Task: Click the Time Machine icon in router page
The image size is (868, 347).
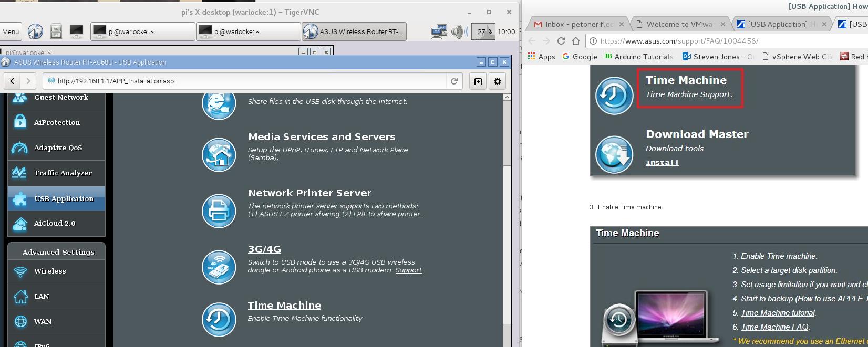Action: coord(219,319)
